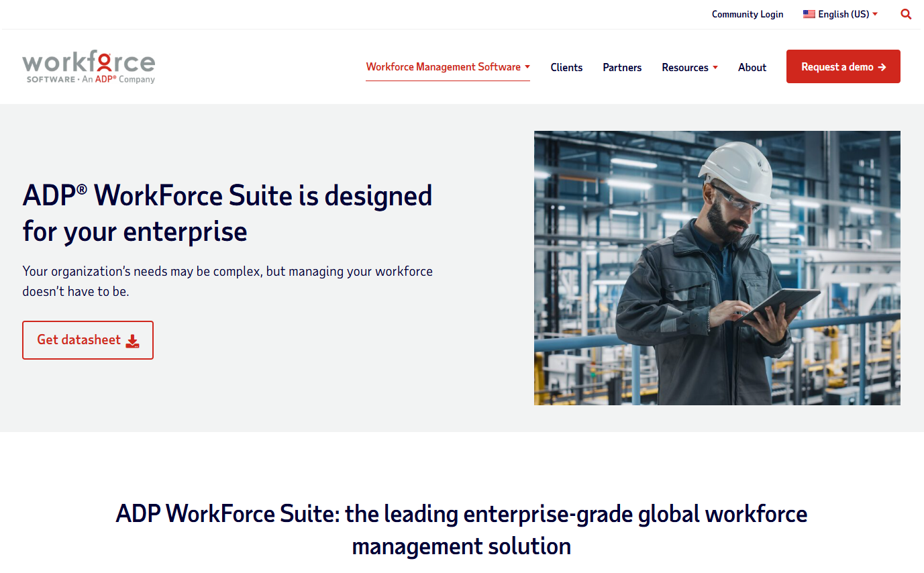Click the Workforce Software logo
The image size is (924, 573).
pos(89,66)
